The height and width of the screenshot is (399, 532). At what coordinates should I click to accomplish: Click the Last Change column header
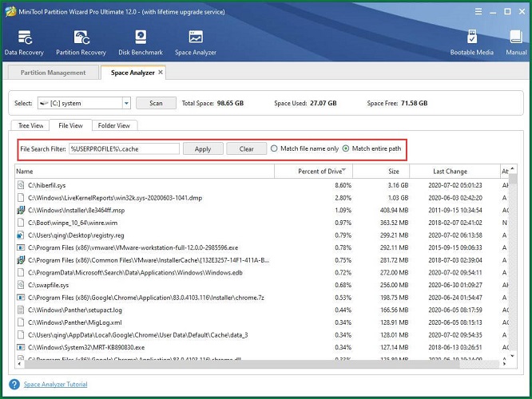click(x=455, y=172)
